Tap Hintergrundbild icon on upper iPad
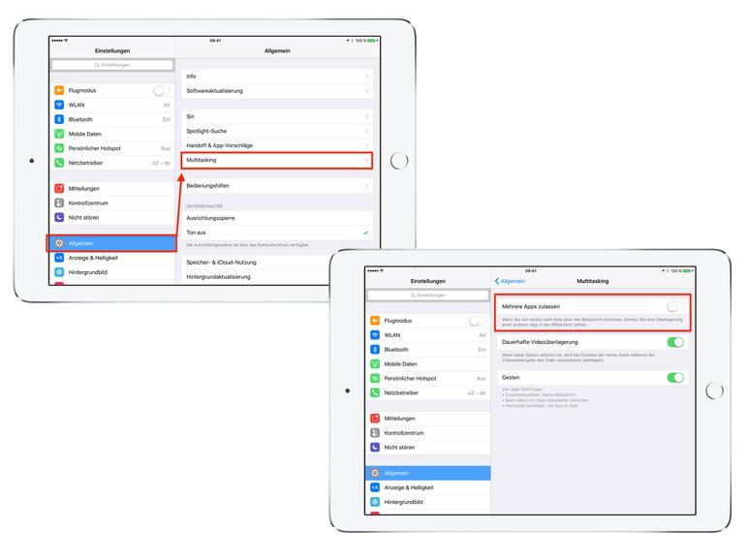Viewport: 746px width, 560px height. point(59,272)
